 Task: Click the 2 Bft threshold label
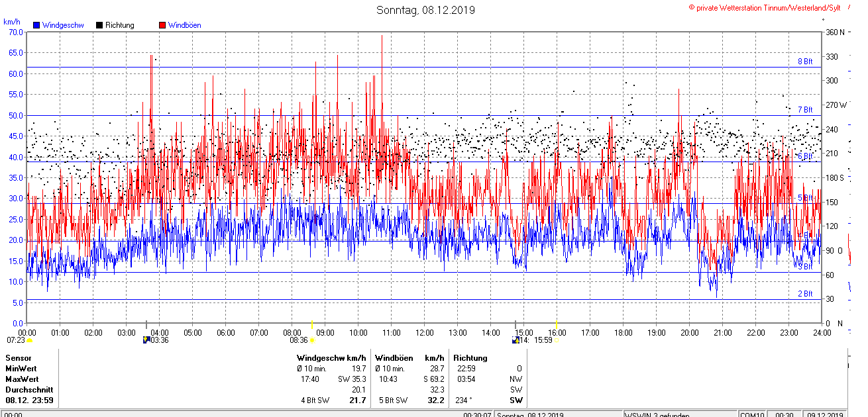point(805,294)
